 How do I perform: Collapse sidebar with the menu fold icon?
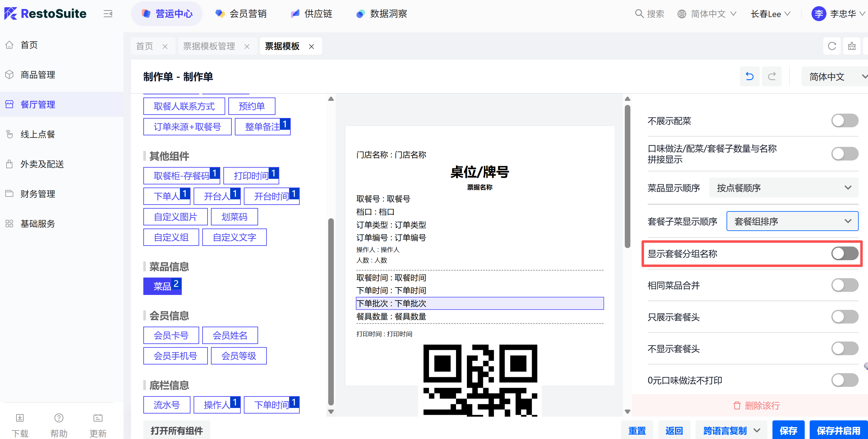(x=108, y=14)
